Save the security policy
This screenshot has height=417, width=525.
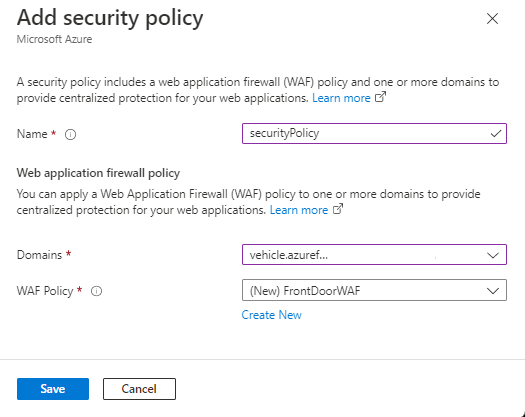click(53, 389)
